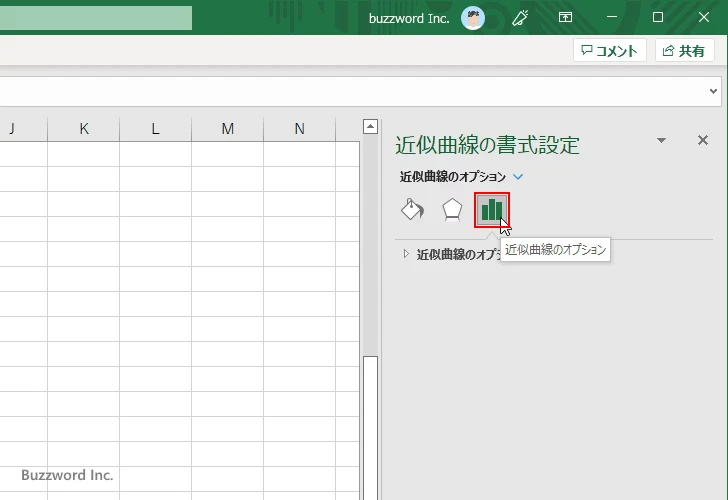The height and width of the screenshot is (500, 728).
Task: Open the Fill & Line paint bucket tab
Action: (412, 210)
